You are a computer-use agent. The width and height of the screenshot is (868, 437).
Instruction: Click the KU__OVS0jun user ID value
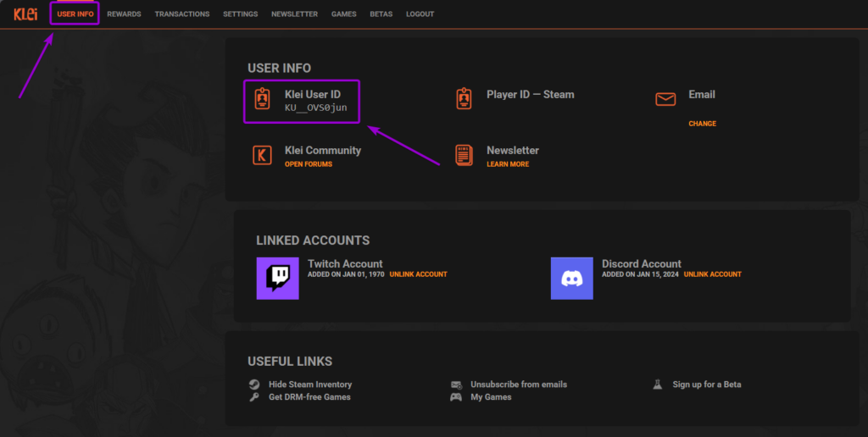coord(316,108)
